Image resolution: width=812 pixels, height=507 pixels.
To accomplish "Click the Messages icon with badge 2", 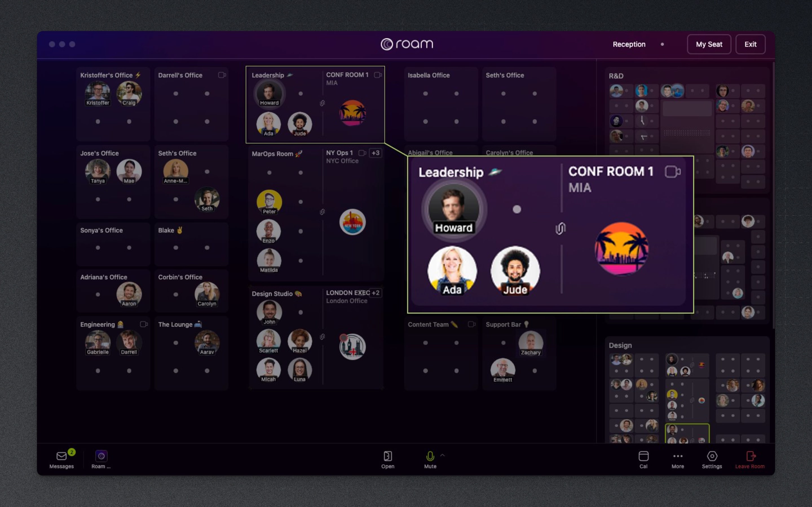I will point(61,456).
